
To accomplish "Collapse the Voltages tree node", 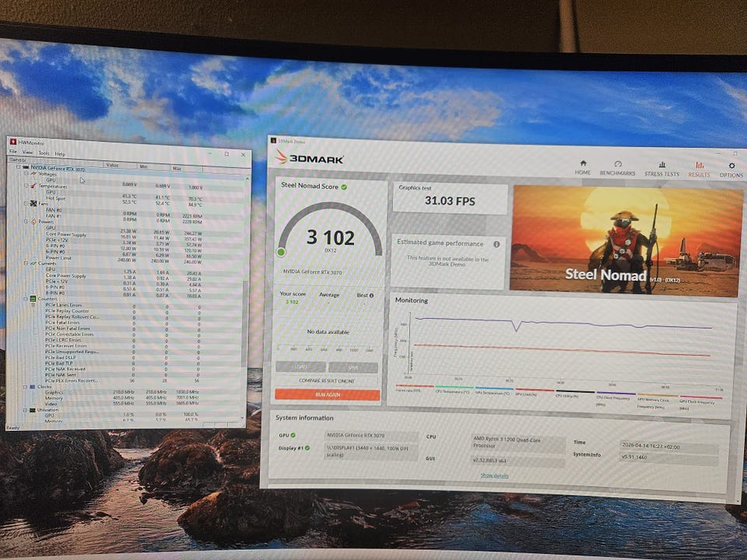I will tap(26, 173).
